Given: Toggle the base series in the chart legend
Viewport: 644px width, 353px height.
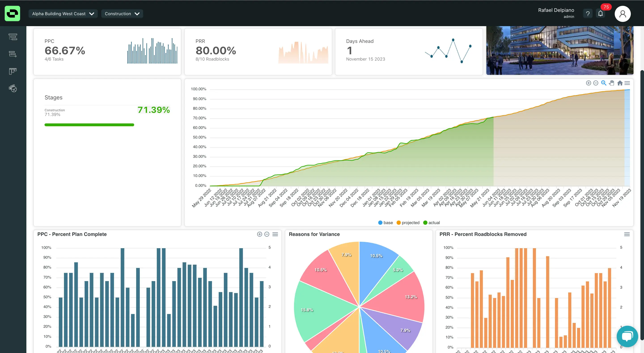Looking at the screenshot, I should coord(386,223).
